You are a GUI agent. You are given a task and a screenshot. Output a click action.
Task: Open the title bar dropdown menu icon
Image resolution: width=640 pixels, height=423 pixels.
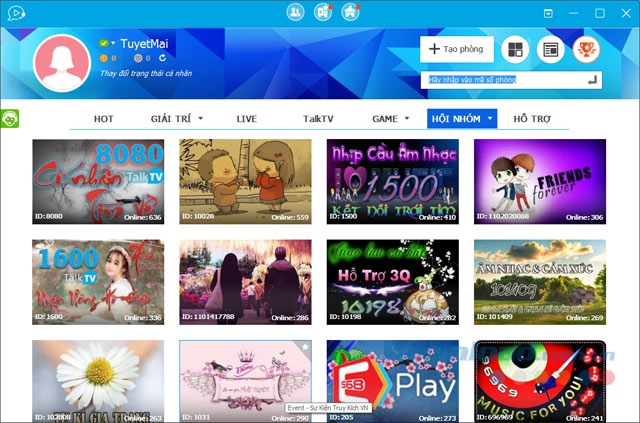548,13
